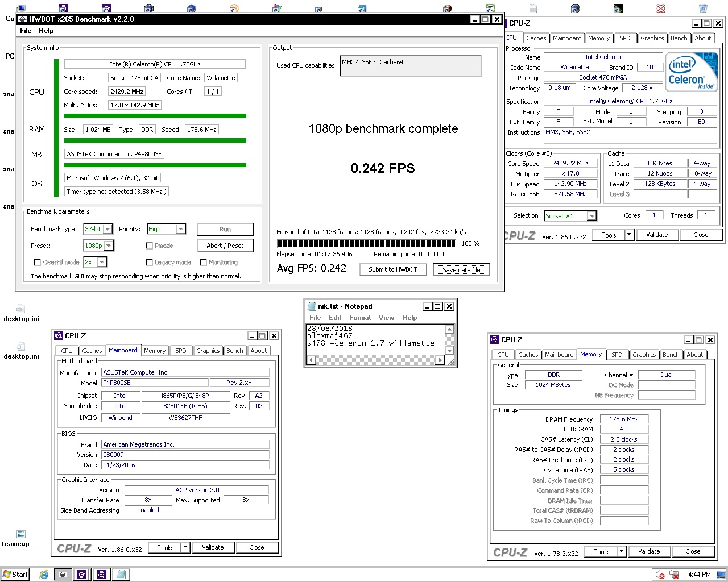This screenshot has height=582, width=728.
Task: Click Save data file button
Action: (461, 269)
